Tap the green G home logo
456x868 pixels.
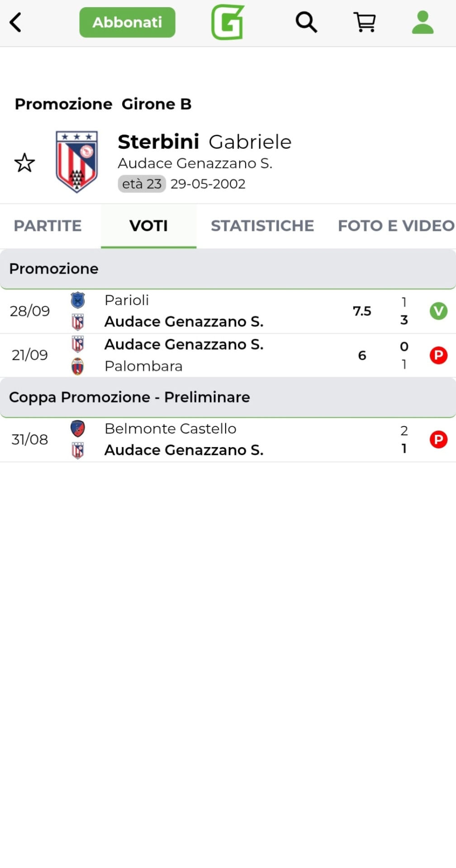pyautogui.click(x=228, y=22)
